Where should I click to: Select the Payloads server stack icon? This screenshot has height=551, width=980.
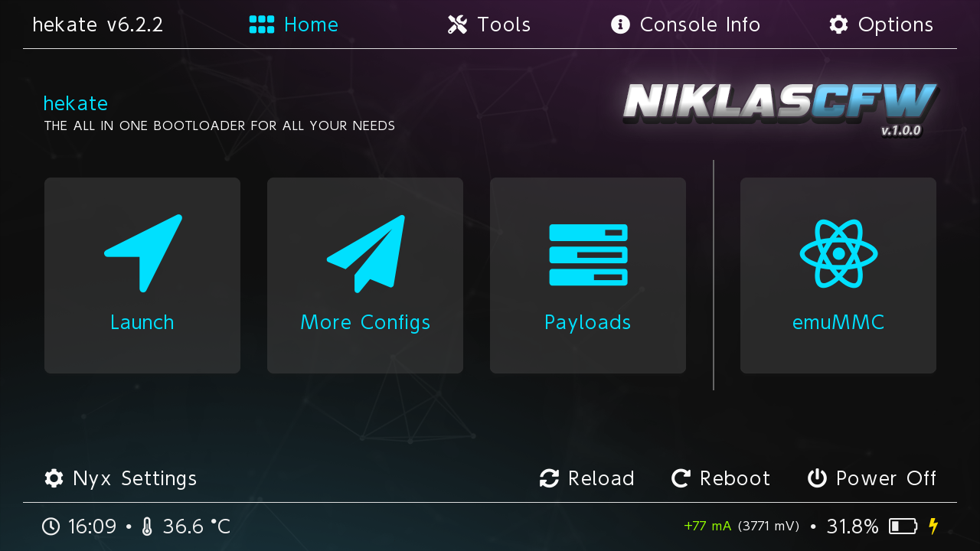[588, 255]
